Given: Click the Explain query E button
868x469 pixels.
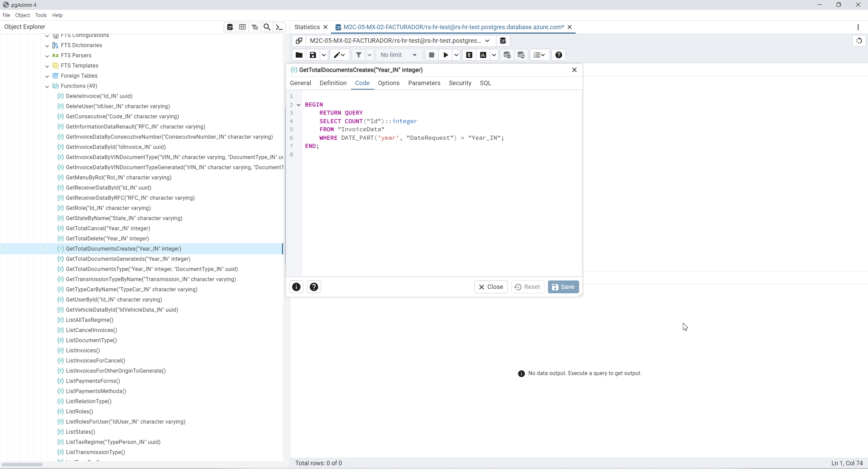Looking at the screenshot, I should click(469, 55).
